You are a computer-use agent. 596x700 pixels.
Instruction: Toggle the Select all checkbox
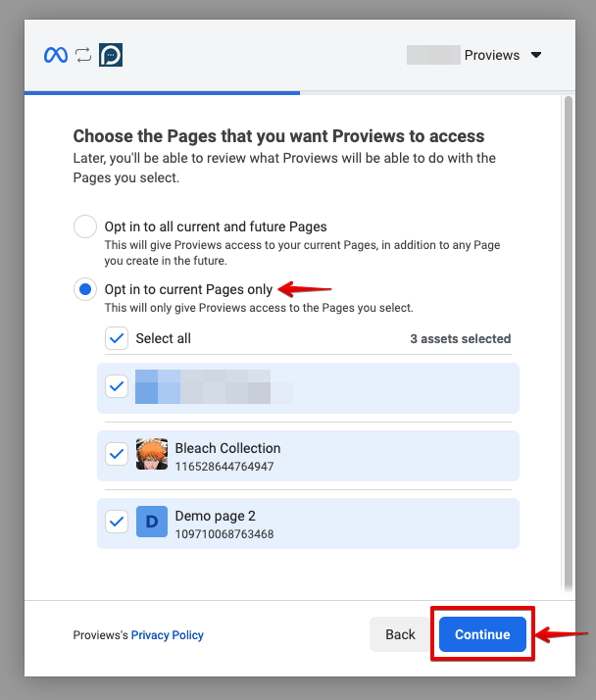[x=117, y=338]
